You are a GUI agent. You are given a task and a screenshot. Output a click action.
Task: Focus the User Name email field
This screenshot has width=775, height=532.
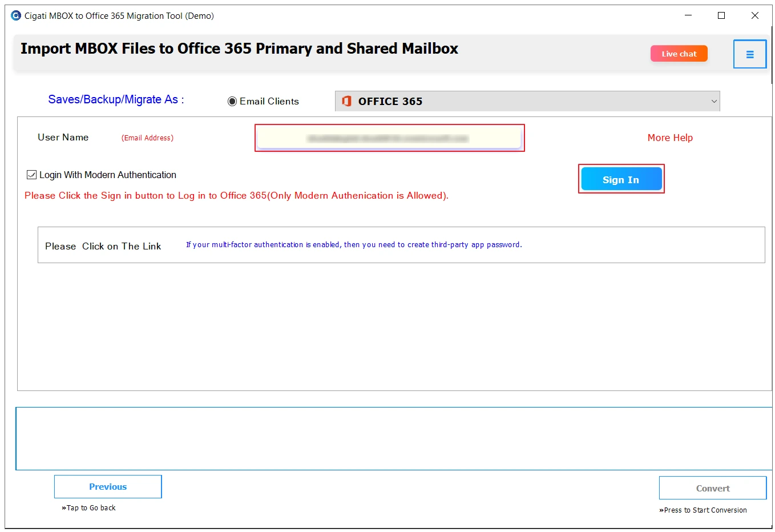(x=389, y=138)
